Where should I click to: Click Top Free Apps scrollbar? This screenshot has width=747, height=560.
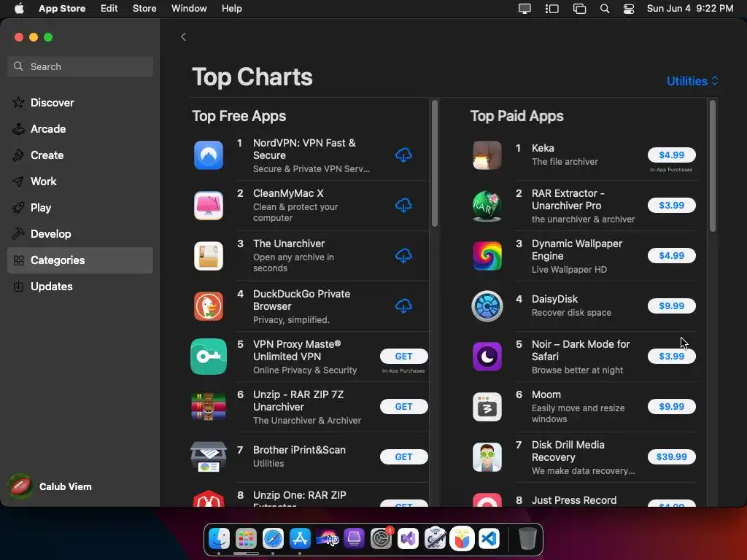tap(435, 163)
